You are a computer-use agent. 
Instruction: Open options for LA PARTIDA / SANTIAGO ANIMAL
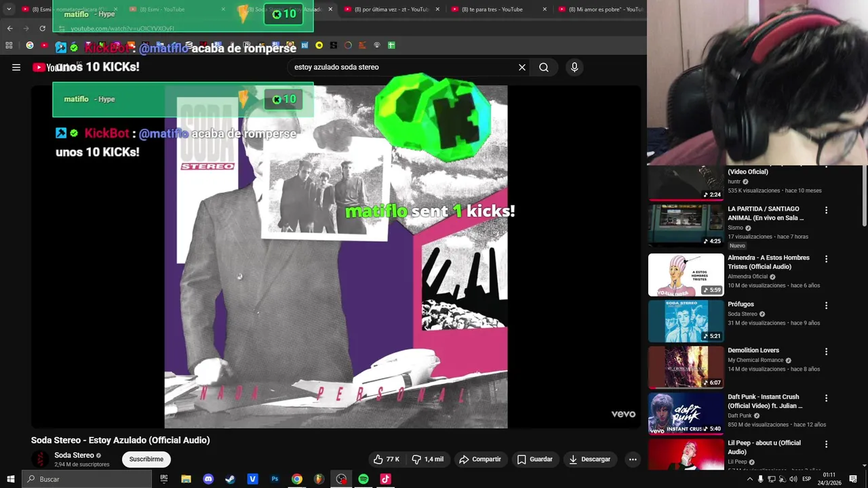(826, 210)
